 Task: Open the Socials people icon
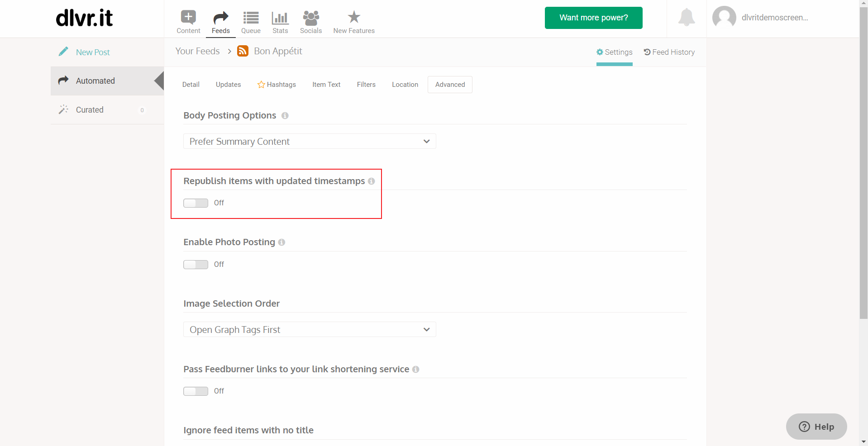[311, 18]
